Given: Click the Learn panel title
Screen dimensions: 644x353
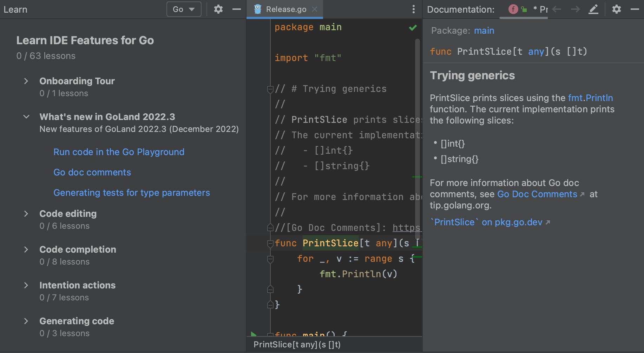Looking at the screenshot, I should [15, 9].
